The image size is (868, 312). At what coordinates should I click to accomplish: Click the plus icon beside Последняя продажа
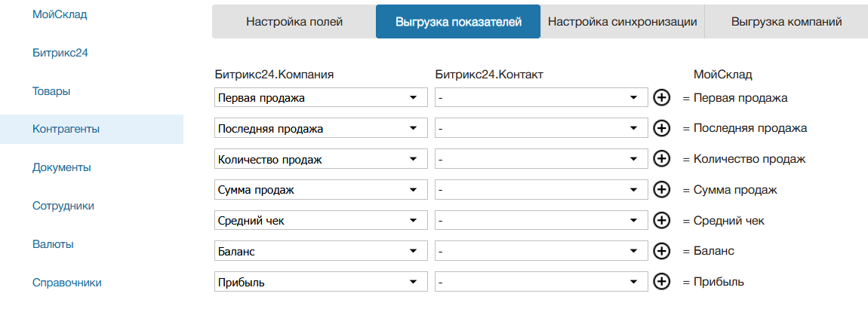pos(661,128)
